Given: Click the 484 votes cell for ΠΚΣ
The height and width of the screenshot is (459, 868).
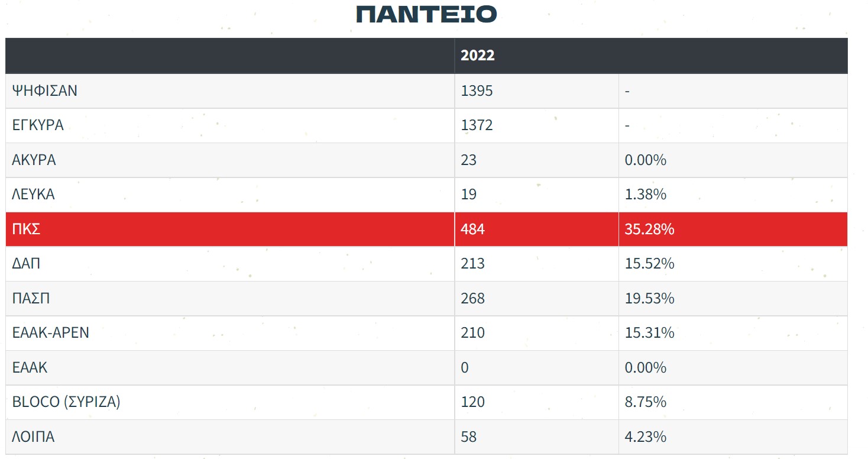Looking at the screenshot, I should (472, 229).
